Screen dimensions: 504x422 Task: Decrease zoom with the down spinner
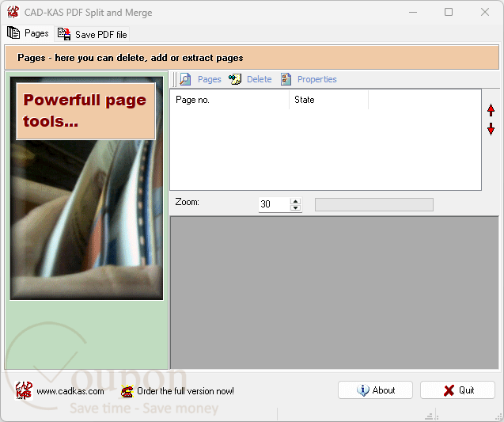click(x=295, y=207)
